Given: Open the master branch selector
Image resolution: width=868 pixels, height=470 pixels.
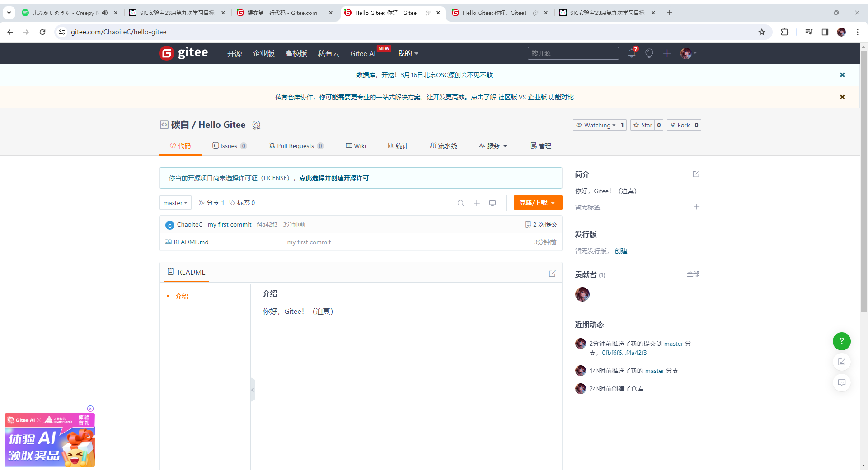Looking at the screenshot, I should [175, 203].
